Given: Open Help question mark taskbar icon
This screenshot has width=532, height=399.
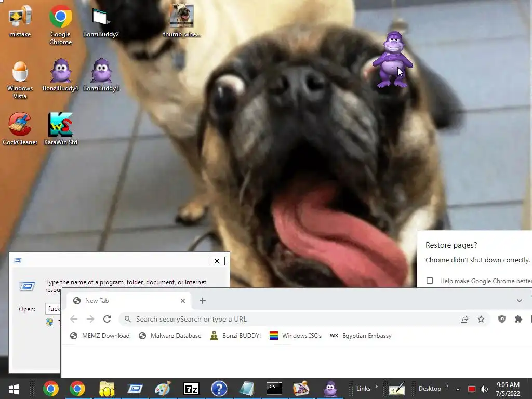Looking at the screenshot, I should [219, 389].
